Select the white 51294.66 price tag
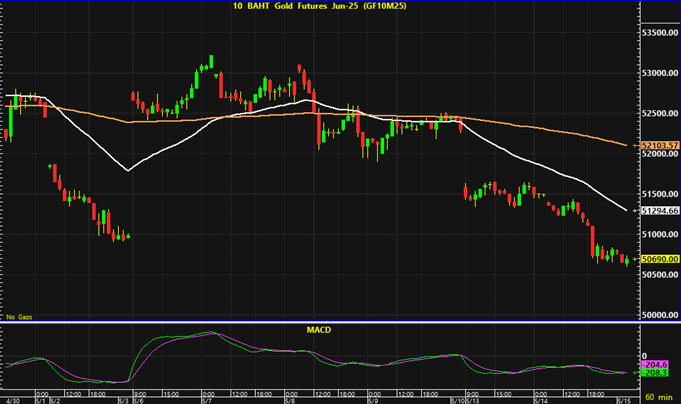Viewport: 681px width, 404px height. (660, 211)
